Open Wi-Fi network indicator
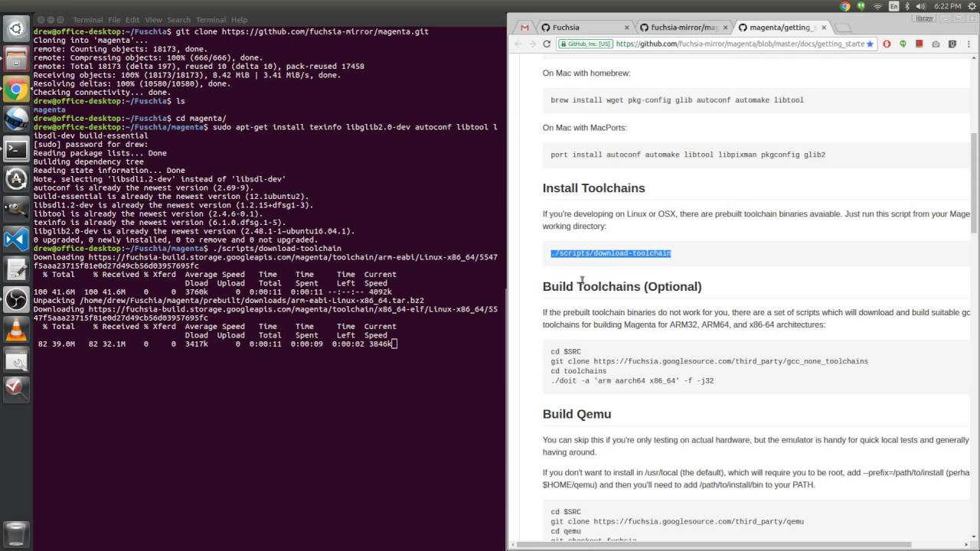This screenshot has height=551, width=980. tap(877, 6)
